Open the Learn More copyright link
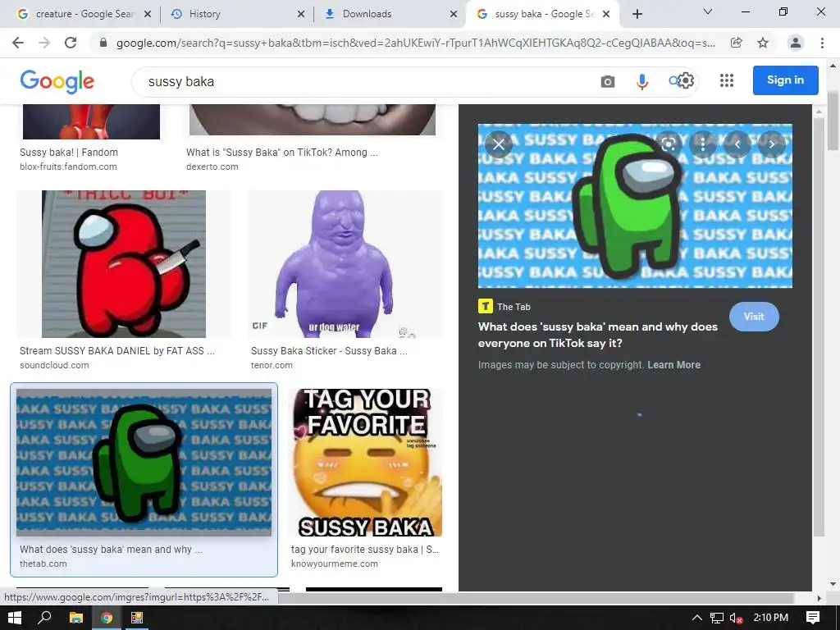840x630 pixels. point(673,365)
